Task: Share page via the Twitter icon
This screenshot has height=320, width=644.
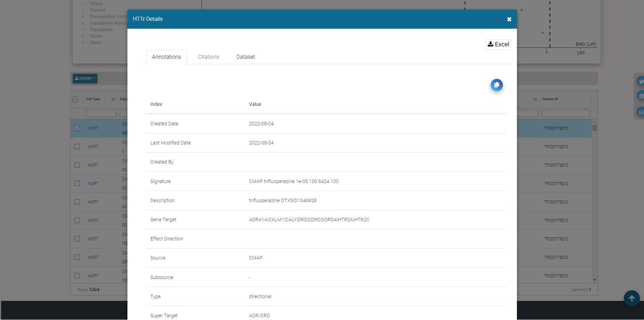Action: tap(641, 81)
